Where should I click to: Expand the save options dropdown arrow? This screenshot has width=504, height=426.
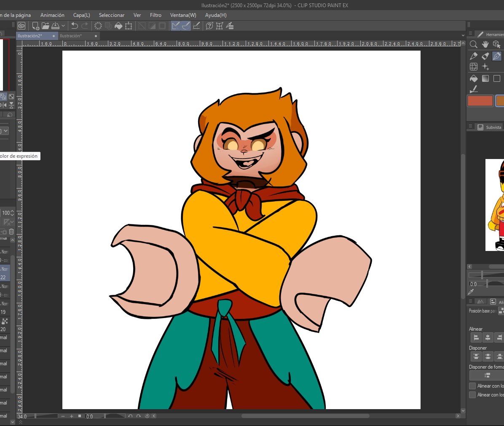[x=63, y=26]
